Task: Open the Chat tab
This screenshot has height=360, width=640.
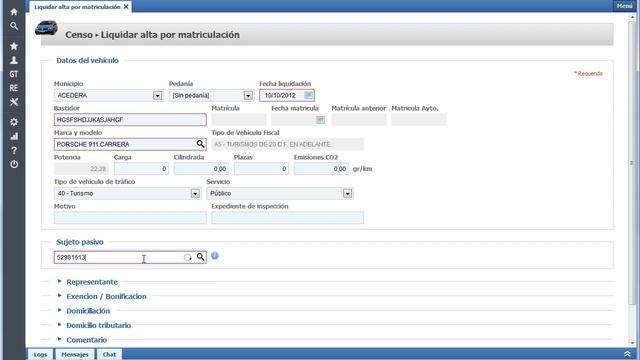Action: pyautogui.click(x=109, y=354)
